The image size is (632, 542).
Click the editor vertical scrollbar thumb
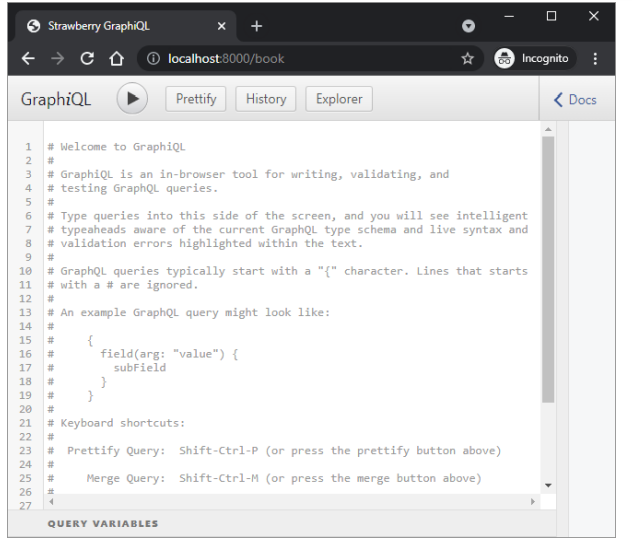pyautogui.click(x=548, y=269)
